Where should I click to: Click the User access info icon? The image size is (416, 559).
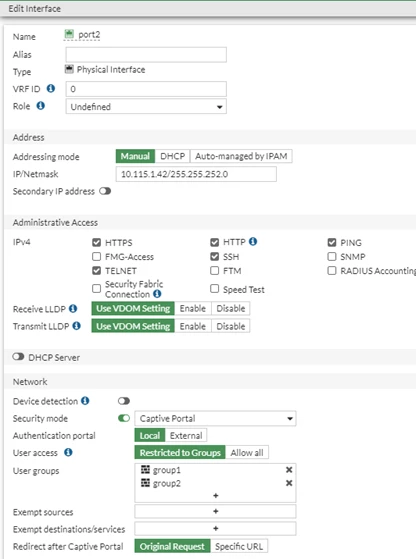point(68,452)
